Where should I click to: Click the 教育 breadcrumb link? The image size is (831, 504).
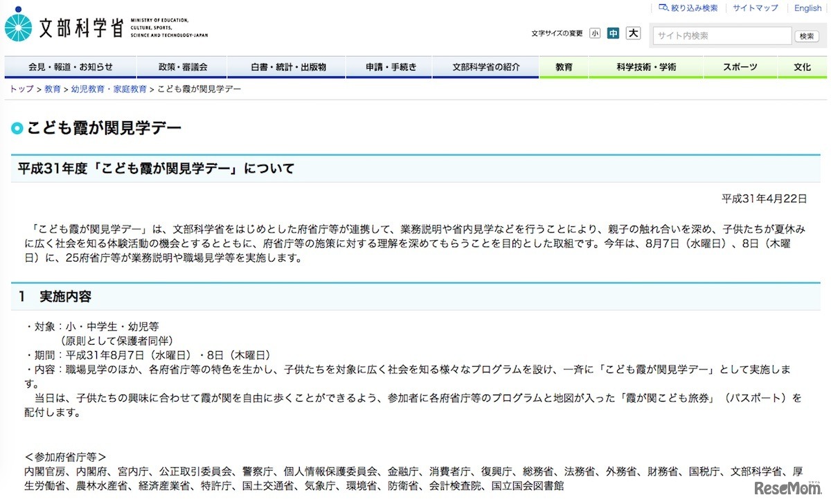click(52, 89)
